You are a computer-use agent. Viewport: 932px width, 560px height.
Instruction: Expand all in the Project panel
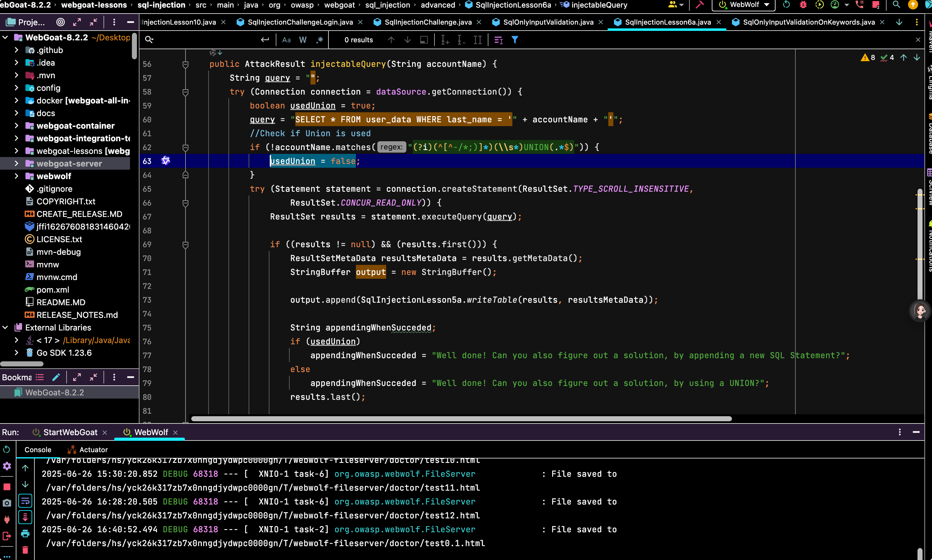[77, 22]
